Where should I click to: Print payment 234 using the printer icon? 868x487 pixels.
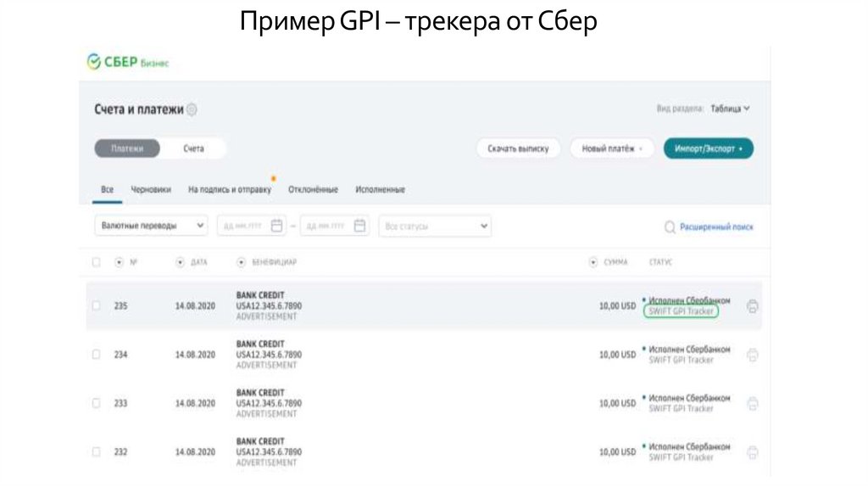pos(753,355)
